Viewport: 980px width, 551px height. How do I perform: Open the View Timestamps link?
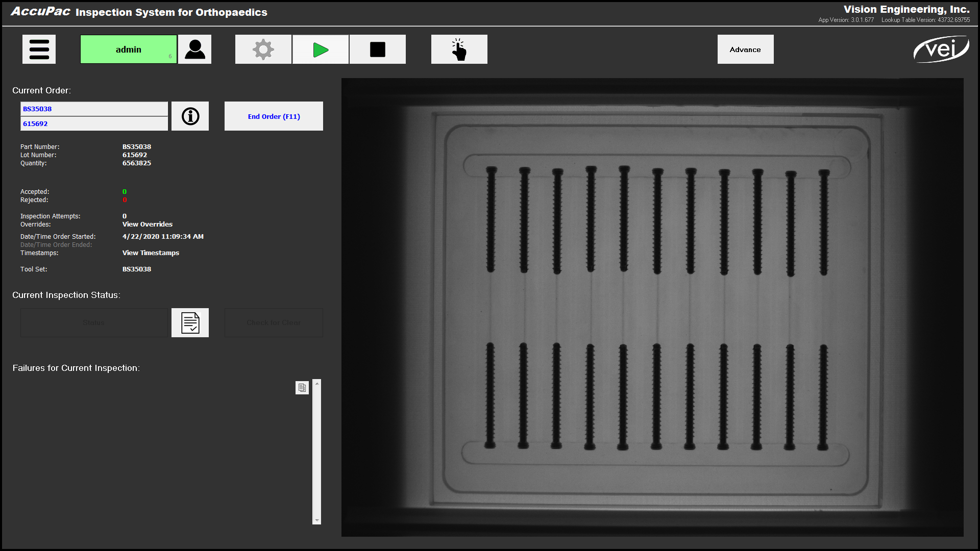(151, 253)
